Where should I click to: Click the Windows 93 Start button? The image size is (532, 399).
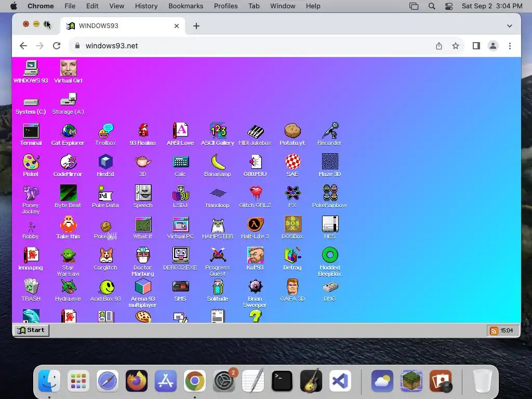click(x=31, y=330)
